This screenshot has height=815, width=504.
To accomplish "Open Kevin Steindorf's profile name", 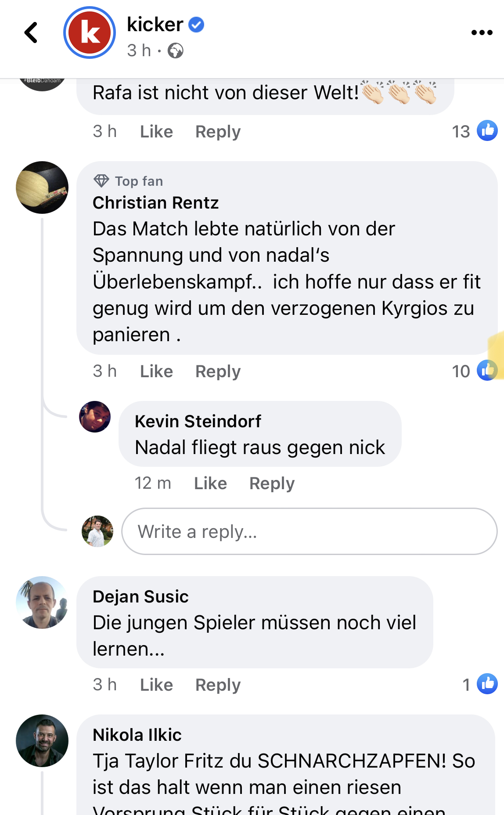I will [198, 421].
